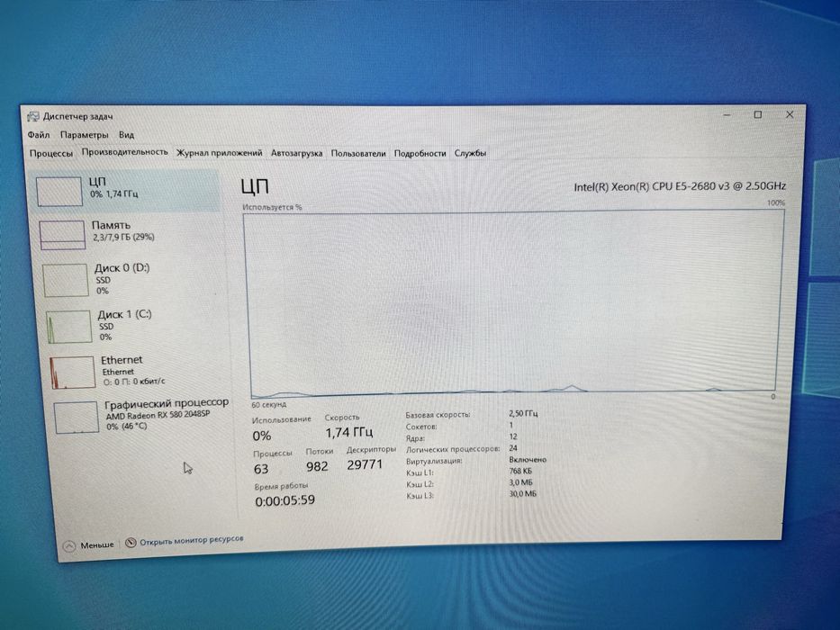Click the threads count 982
Viewport: 840px width, 630px height.
tap(317, 466)
